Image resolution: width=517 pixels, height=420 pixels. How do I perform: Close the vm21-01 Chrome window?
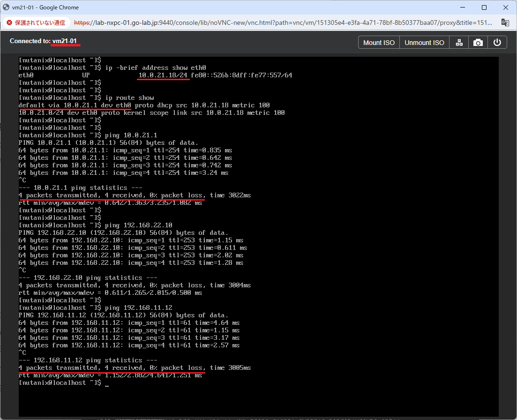[505, 7]
